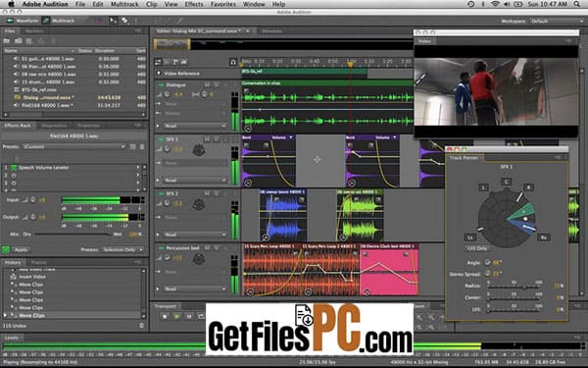
Task: Show the Sends section of track controls
Action: (175, 62)
